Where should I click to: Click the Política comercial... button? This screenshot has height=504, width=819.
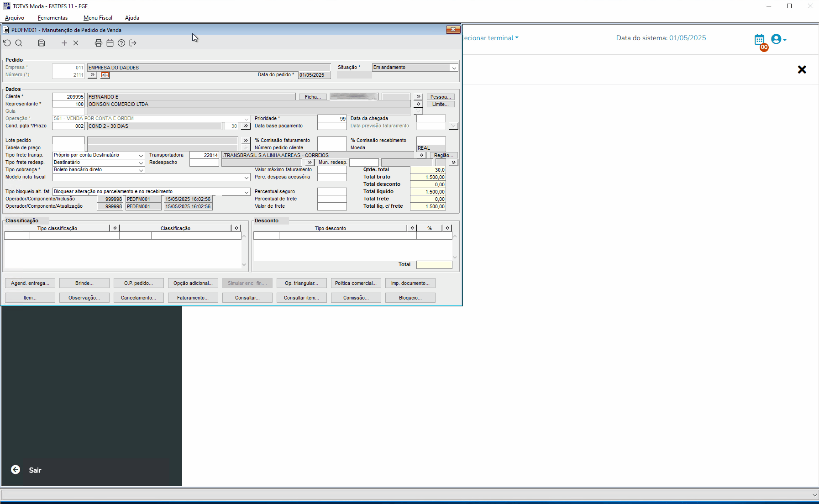(356, 283)
